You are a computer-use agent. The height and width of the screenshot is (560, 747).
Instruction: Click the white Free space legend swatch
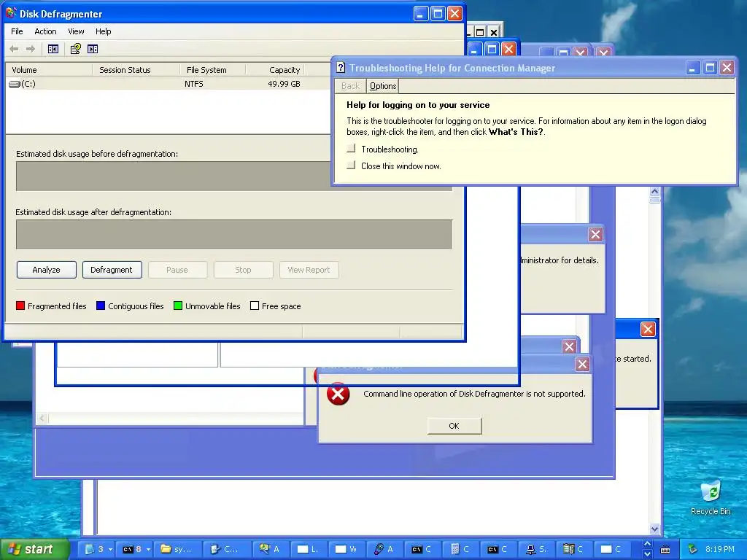click(255, 306)
